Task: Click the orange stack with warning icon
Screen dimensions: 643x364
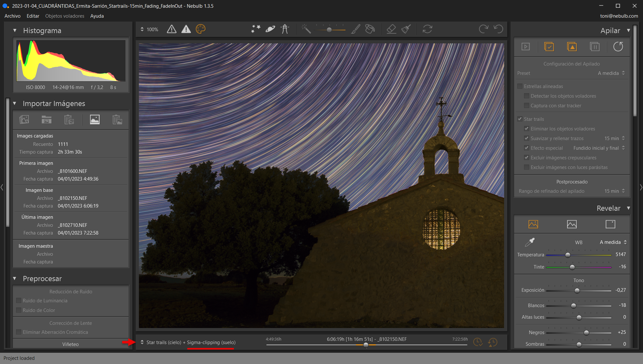Action: (x=572, y=47)
